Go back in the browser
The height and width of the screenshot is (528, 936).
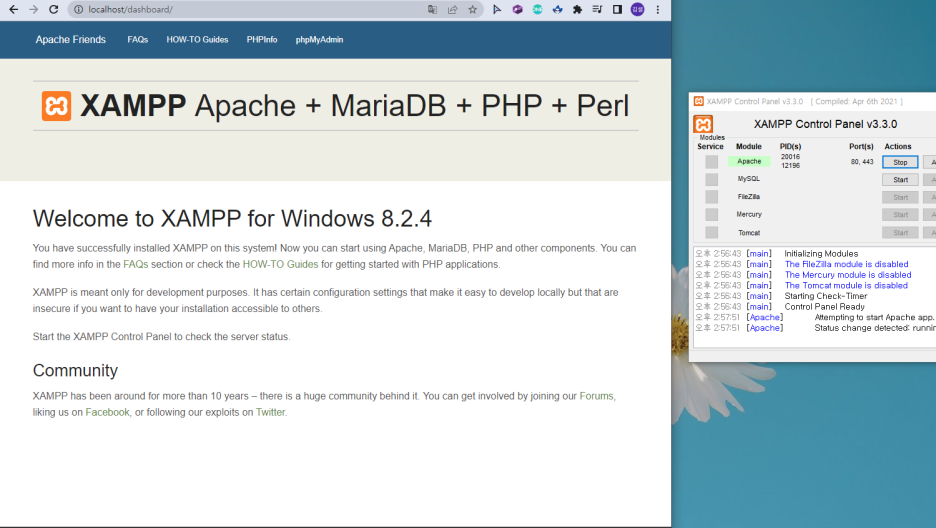pos(14,10)
